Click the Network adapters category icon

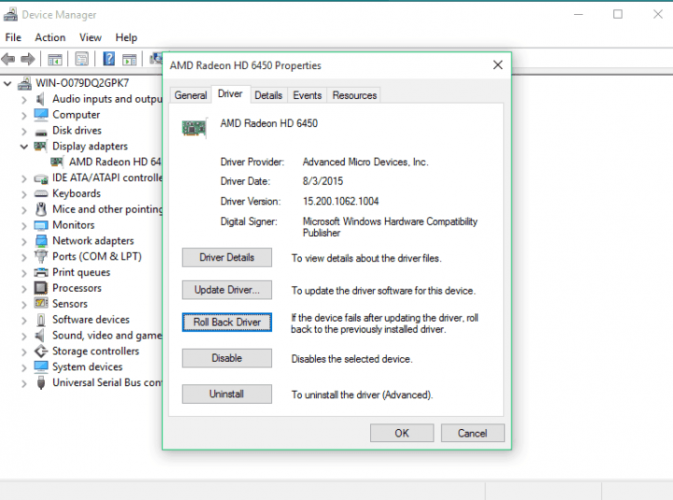click(x=41, y=241)
